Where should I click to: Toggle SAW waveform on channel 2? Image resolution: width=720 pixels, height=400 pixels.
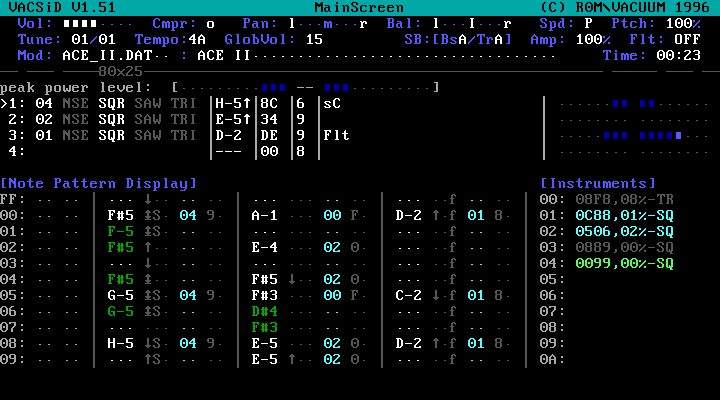[x=147, y=119]
